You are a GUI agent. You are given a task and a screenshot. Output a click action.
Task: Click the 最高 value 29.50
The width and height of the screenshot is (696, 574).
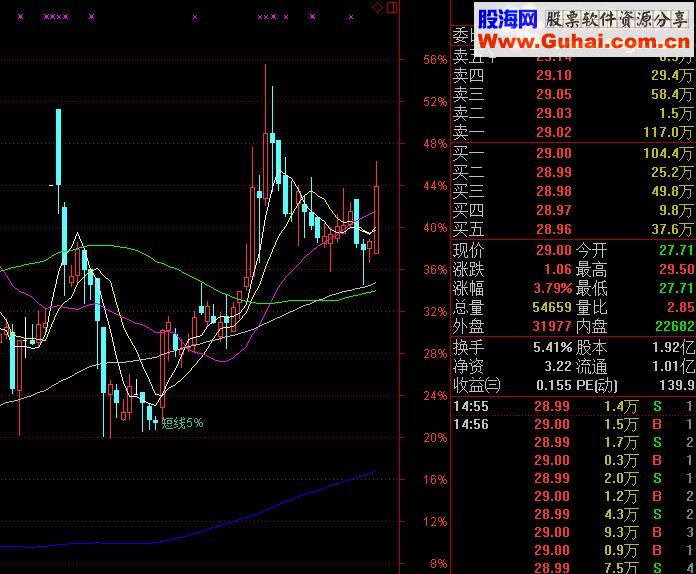coord(676,269)
